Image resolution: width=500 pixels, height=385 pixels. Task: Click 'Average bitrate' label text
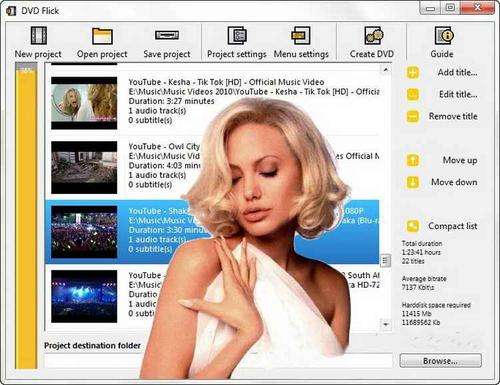click(424, 279)
